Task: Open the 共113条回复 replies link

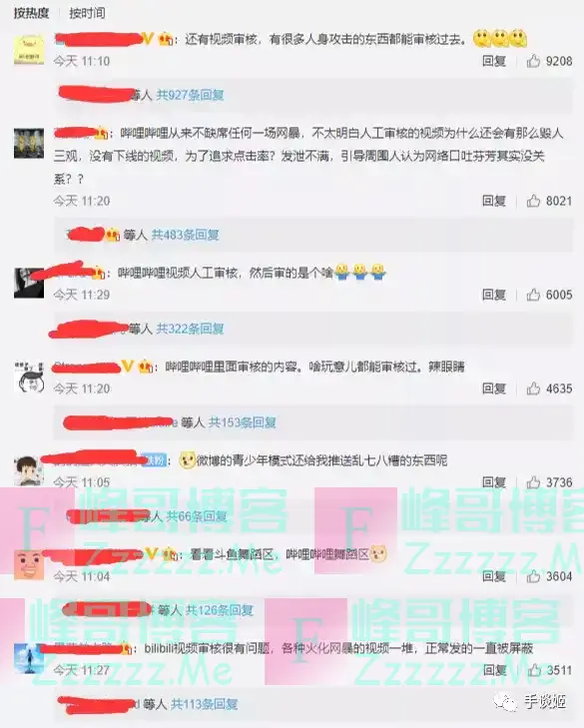Action: click(x=205, y=704)
